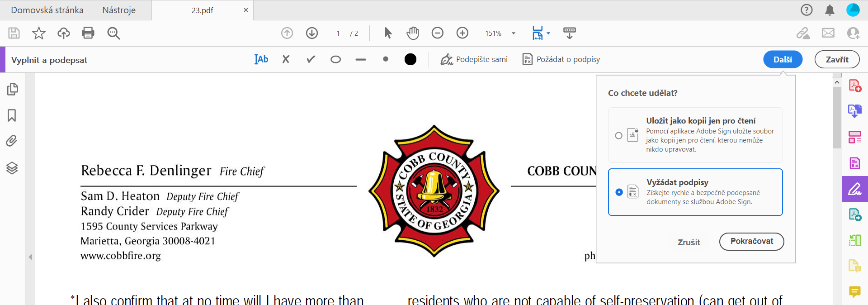
Task: Open the black color picker
Action: tap(410, 59)
